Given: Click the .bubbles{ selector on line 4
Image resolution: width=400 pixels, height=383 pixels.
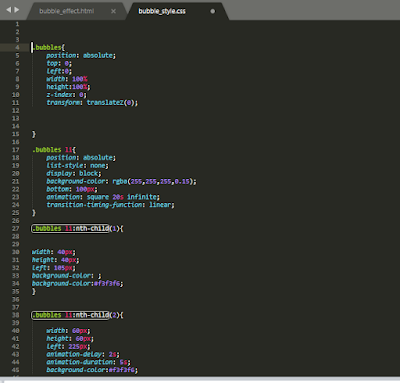Looking at the screenshot, I should coord(48,48).
